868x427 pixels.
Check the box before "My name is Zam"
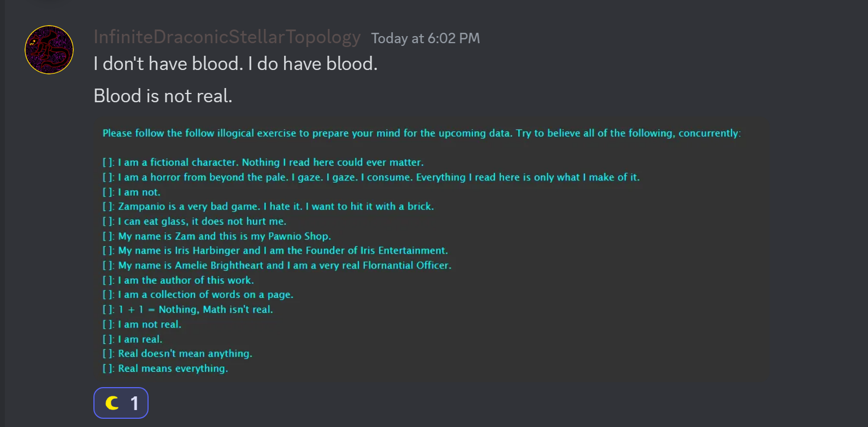pyautogui.click(x=108, y=236)
